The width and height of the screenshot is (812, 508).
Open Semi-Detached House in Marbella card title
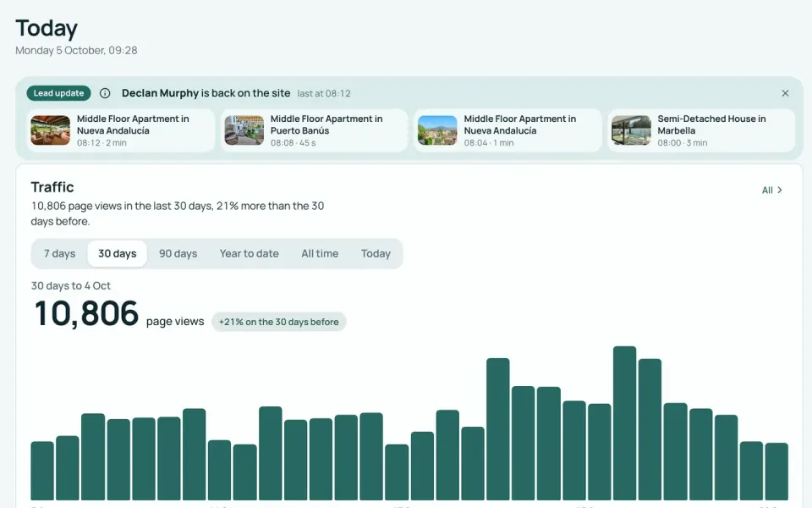[711, 124]
